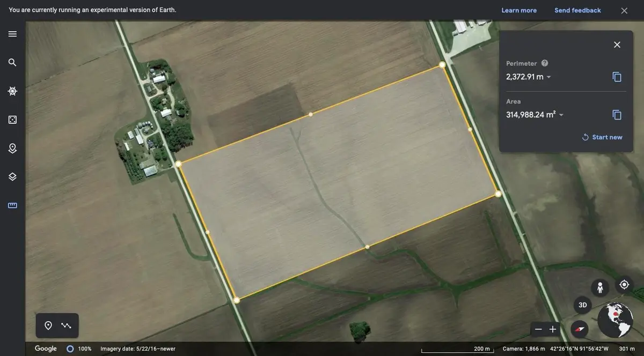
Task: Enable my location tracking
Action: click(x=624, y=284)
